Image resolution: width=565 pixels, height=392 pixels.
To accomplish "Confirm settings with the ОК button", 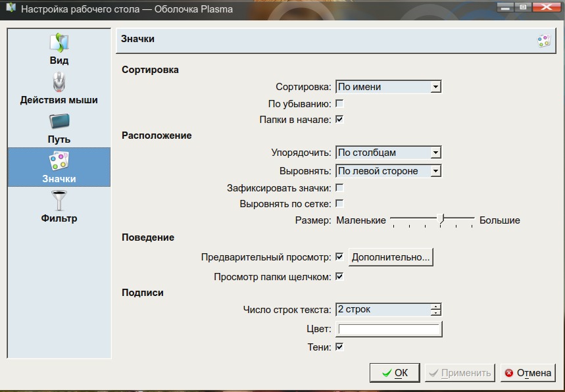I will tap(395, 373).
